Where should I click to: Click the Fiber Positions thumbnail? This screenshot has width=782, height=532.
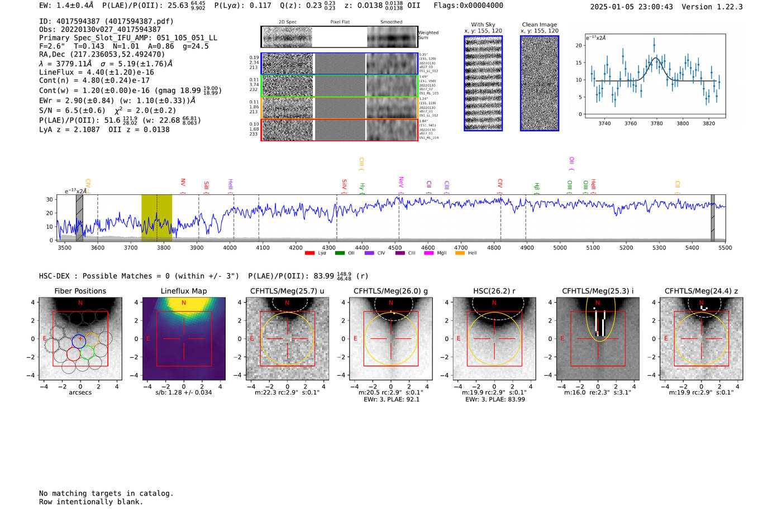(x=80, y=339)
